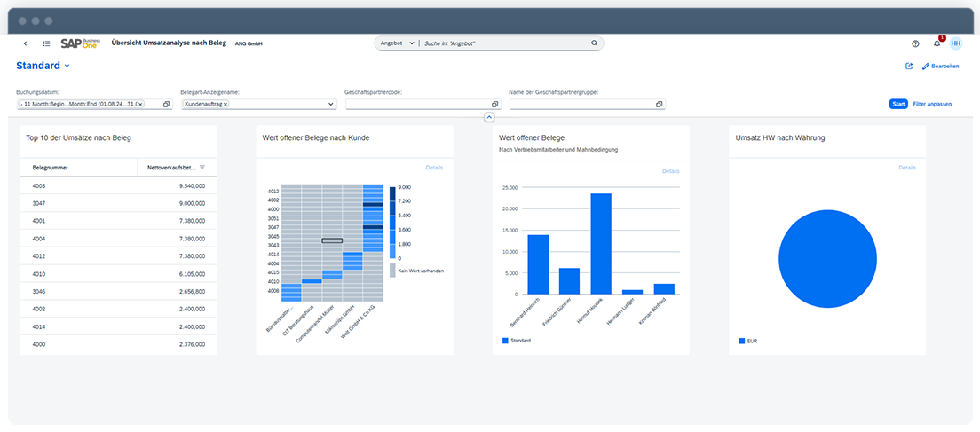The image size is (980, 432).
Task: Expand the Standard view variant dropdown
Action: pyautogui.click(x=67, y=67)
